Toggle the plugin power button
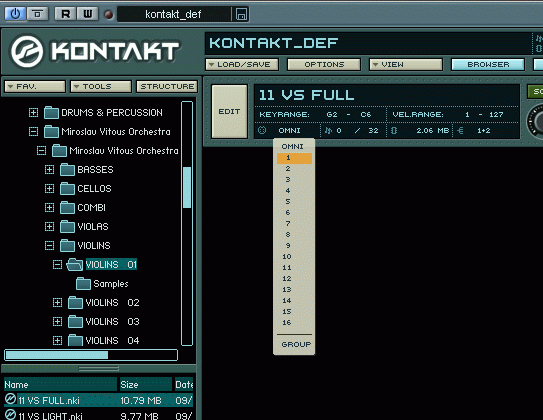 (15, 14)
